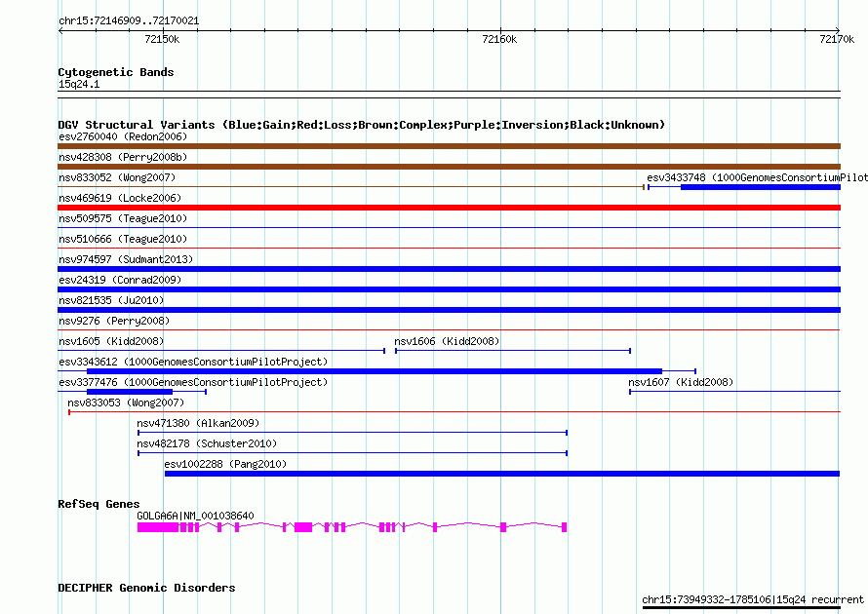Open nsv510666 (Teague2010) variant label
Screen dimensions: 868x614
[x=123, y=239]
